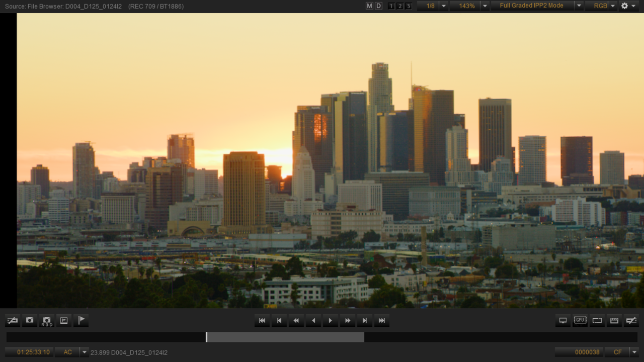Switch to viewer preset 2

click(x=399, y=6)
